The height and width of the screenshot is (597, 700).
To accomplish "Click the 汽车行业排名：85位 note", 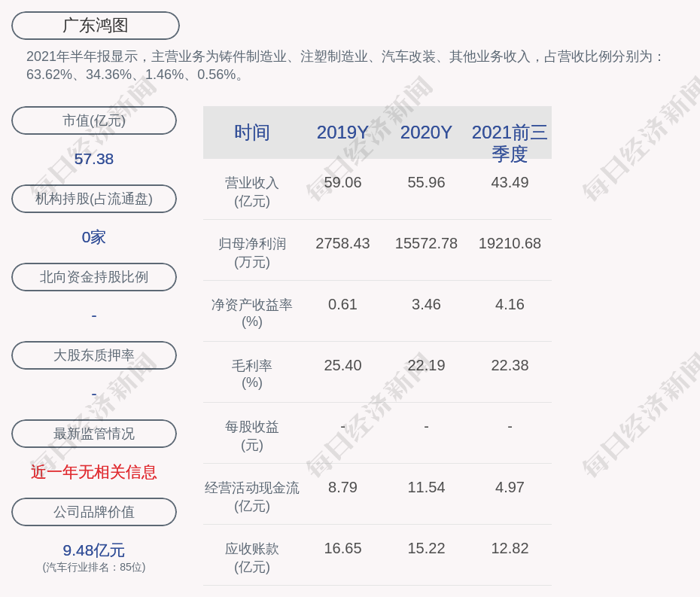I will (94, 567).
